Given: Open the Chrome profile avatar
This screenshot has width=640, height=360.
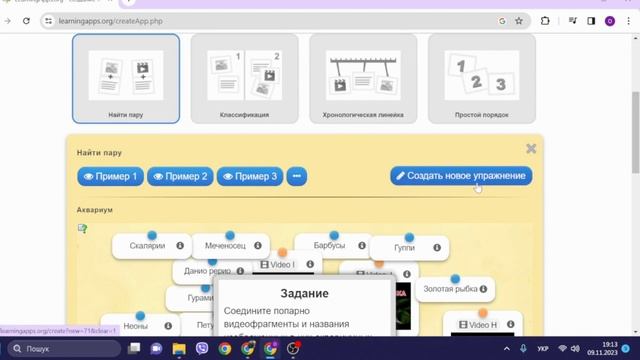Looking at the screenshot, I should (610, 21).
